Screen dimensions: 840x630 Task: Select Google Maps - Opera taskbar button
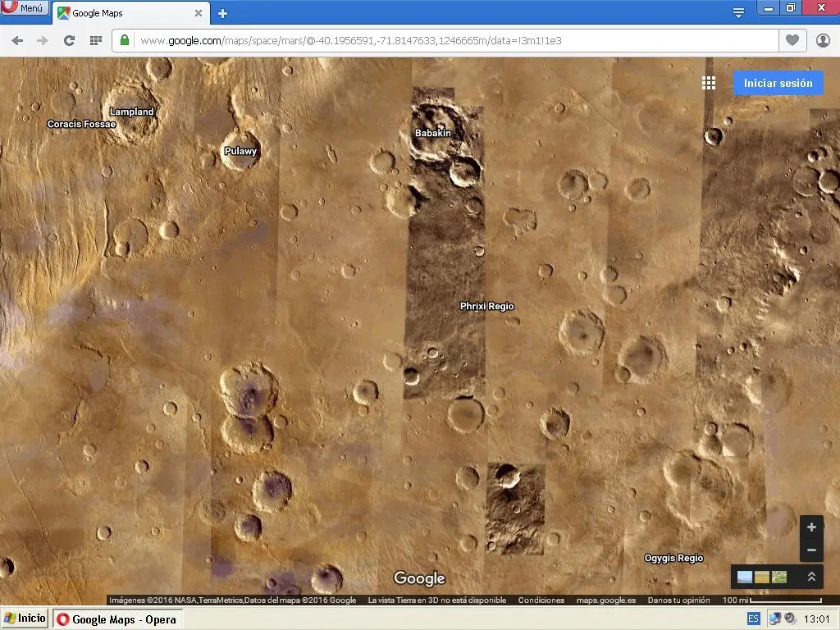[x=117, y=619]
